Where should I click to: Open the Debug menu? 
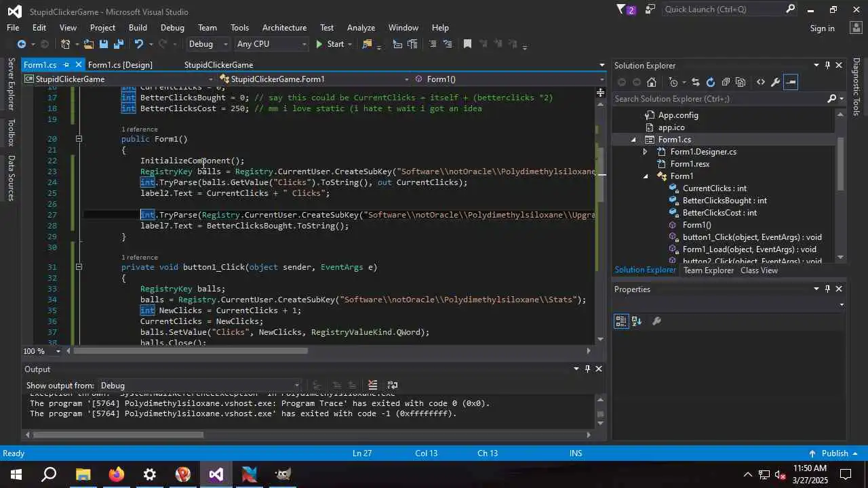[172, 28]
